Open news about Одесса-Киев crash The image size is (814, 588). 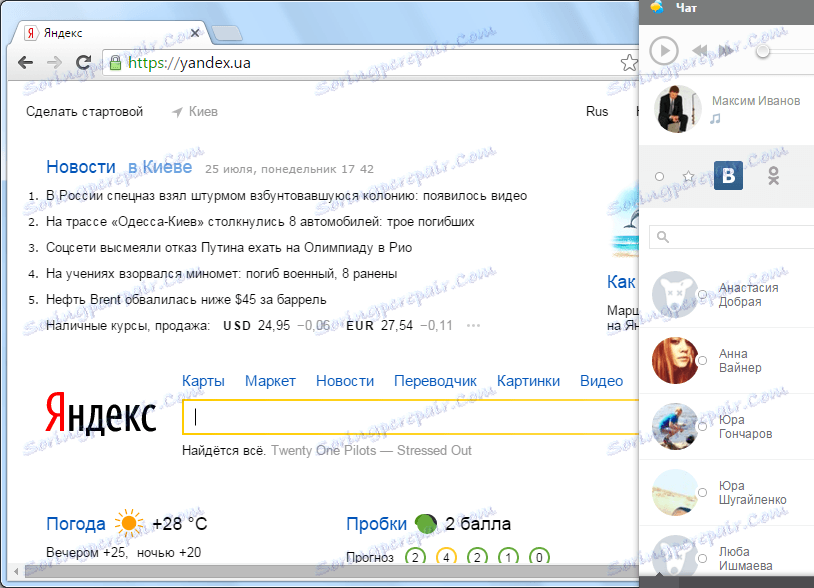pos(260,222)
